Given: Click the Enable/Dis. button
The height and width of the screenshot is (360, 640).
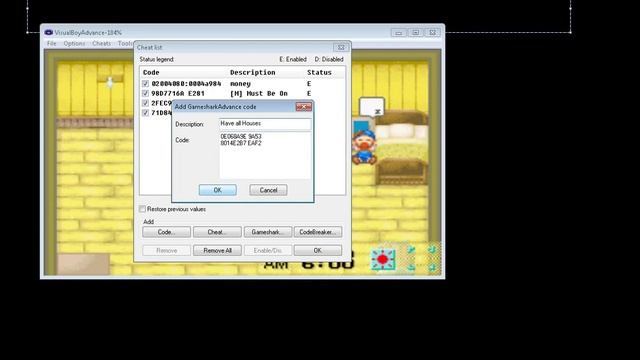Looking at the screenshot, I should [268, 250].
